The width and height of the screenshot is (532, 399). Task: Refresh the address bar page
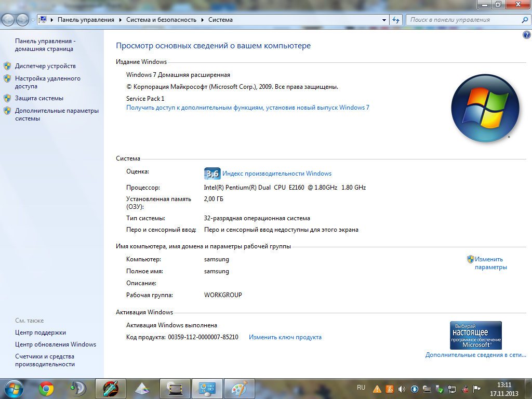[396, 20]
